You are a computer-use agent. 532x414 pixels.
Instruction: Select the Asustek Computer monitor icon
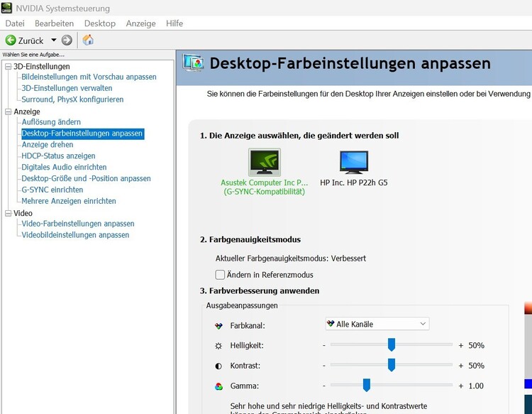coord(265,162)
